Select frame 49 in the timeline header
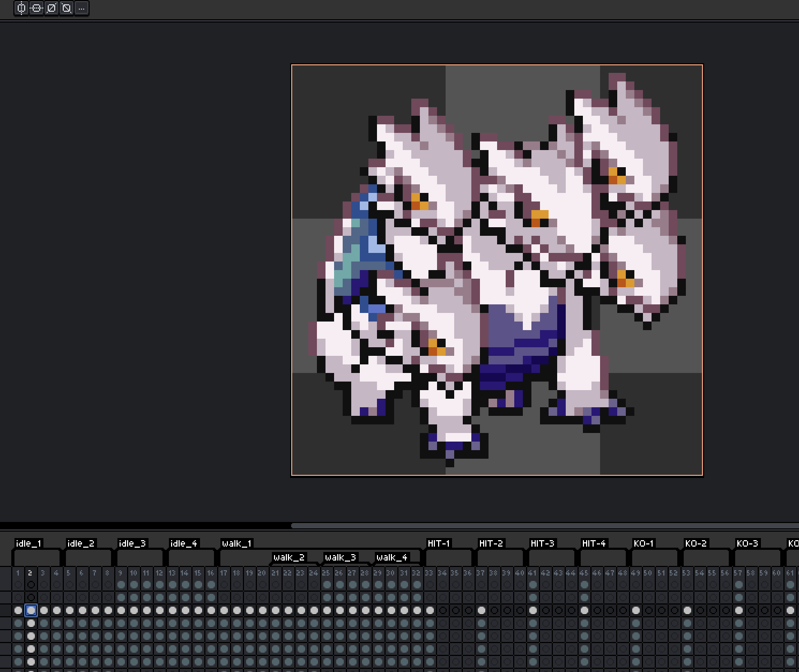The height and width of the screenshot is (672, 799). [635, 573]
